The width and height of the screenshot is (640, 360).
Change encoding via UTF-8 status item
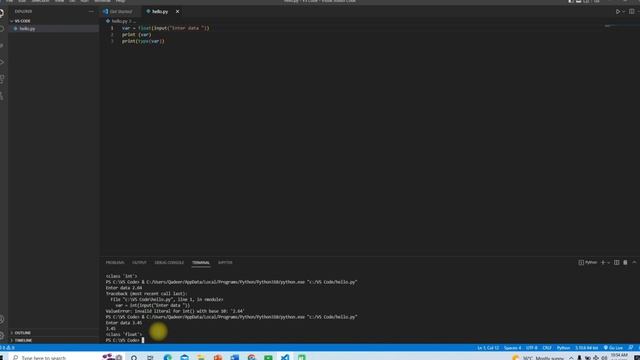531,348
